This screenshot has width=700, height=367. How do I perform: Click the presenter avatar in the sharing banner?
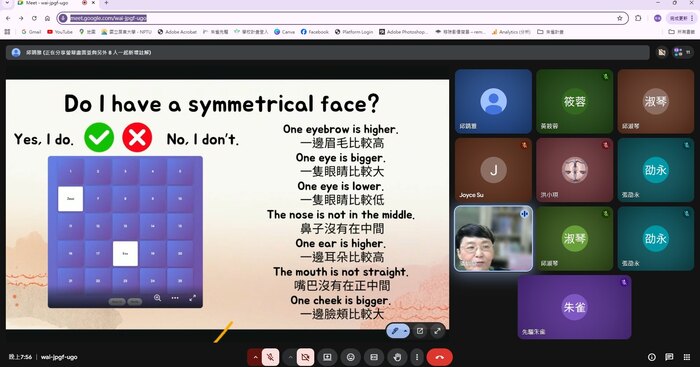click(x=16, y=53)
